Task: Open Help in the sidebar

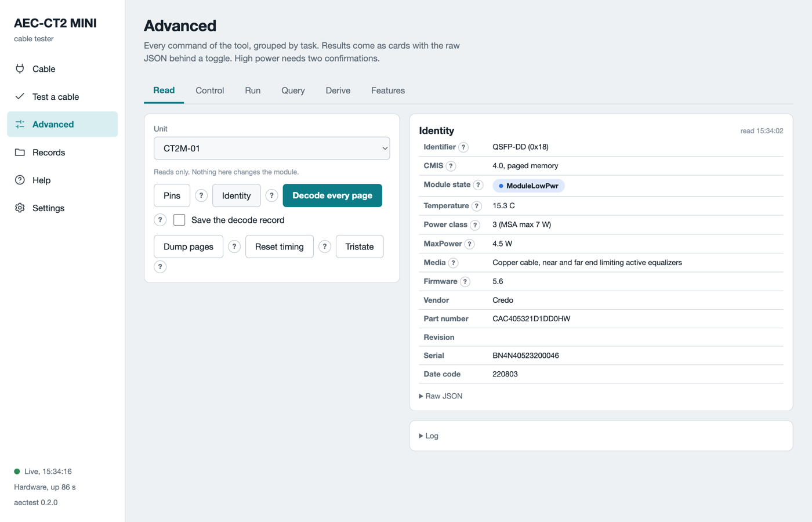Action: click(x=62, y=180)
